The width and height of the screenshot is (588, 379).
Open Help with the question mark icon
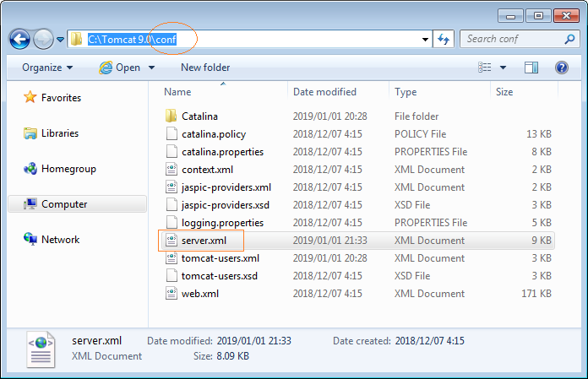coord(561,68)
